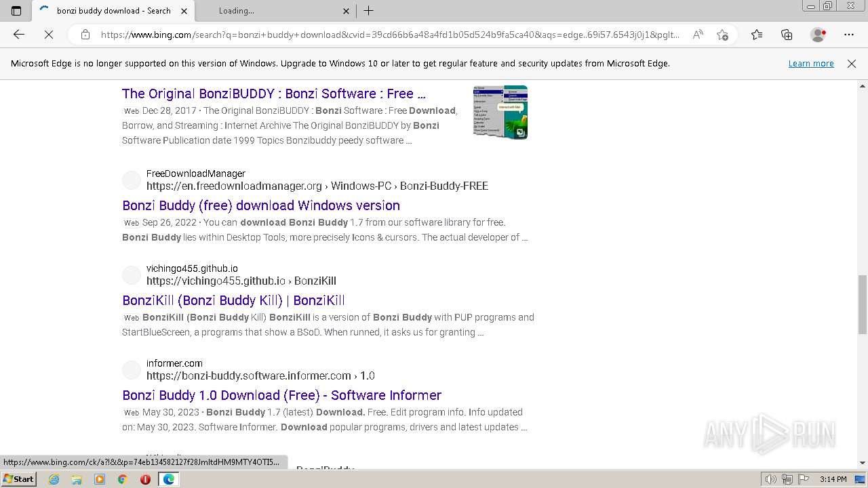Image resolution: width=868 pixels, height=488 pixels.
Task: Open Bonzi Buddy (free) download Windows version
Action: [x=261, y=205]
